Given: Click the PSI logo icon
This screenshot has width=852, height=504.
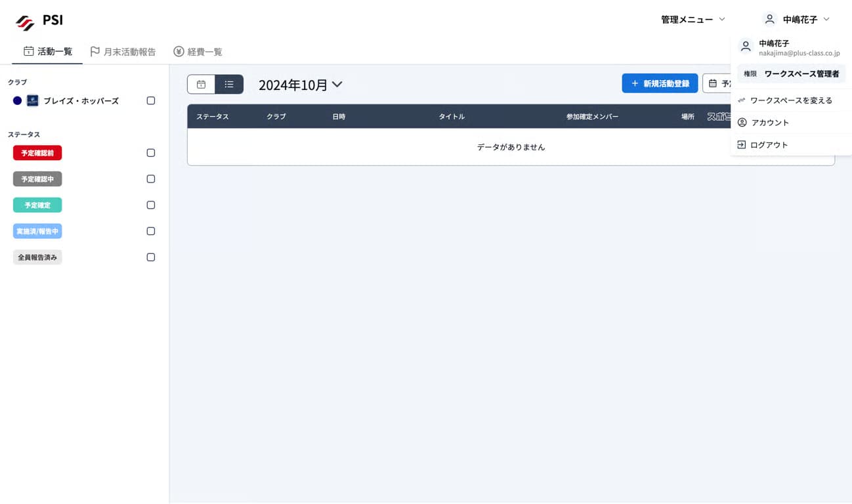Looking at the screenshot, I should click(x=25, y=23).
